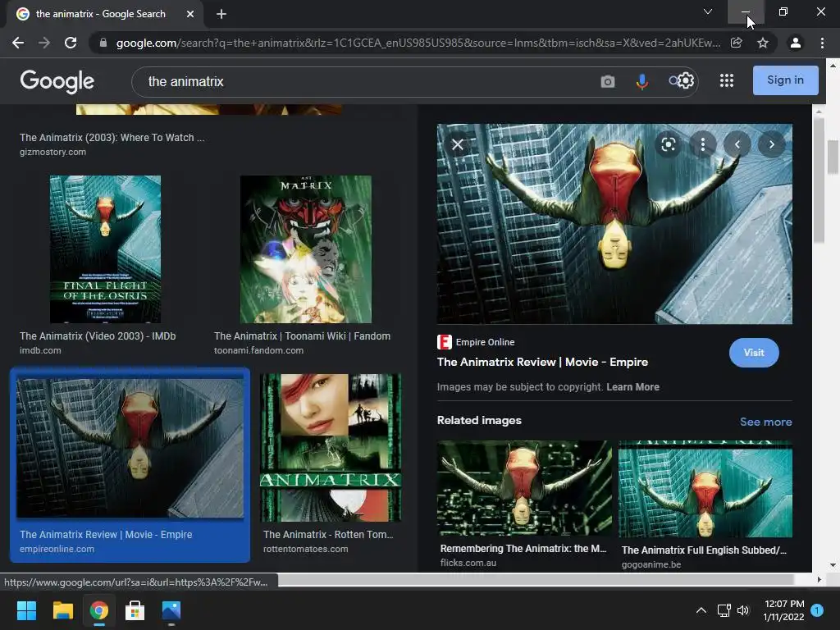Screen dimensions: 840x630
Task: Open The Animatrix Review | Movie - Empire title
Action: (542, 362)
